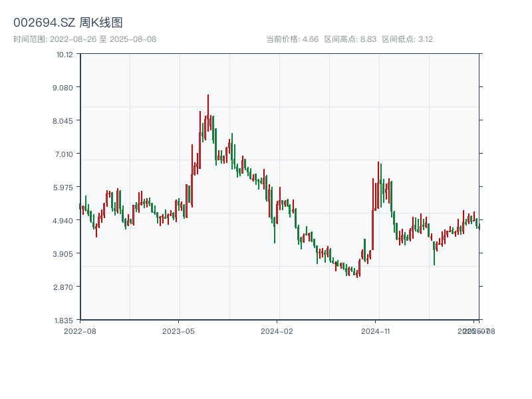This screenshot has width=532, height=399.
Task: Click the lowest candlestick near 3.12 trough
Action: 357,274
